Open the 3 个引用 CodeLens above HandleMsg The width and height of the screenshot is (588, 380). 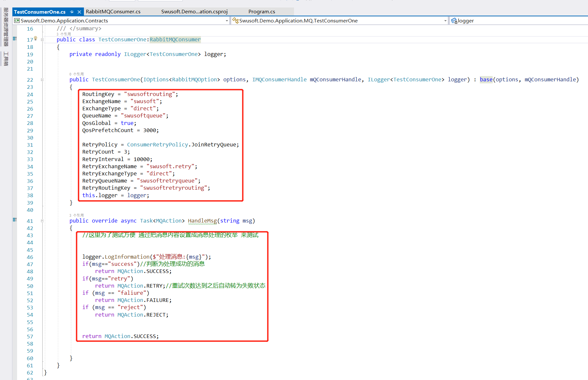pos(76,215)
